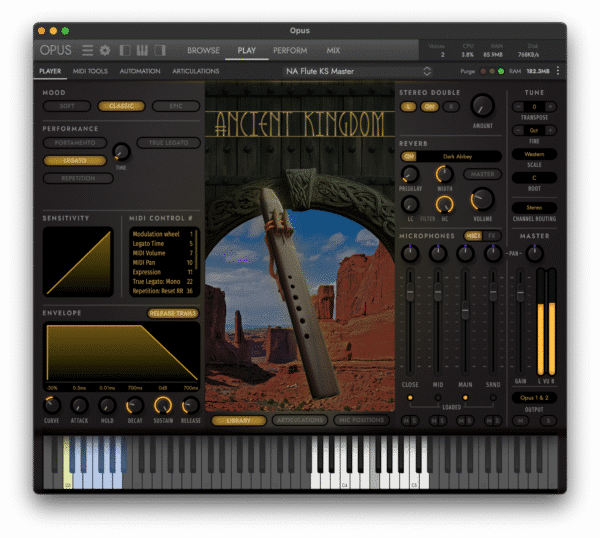600x538 pixels.
Task: Open the Opus 1 & 2 output dropdown
Action: (534, 398)
